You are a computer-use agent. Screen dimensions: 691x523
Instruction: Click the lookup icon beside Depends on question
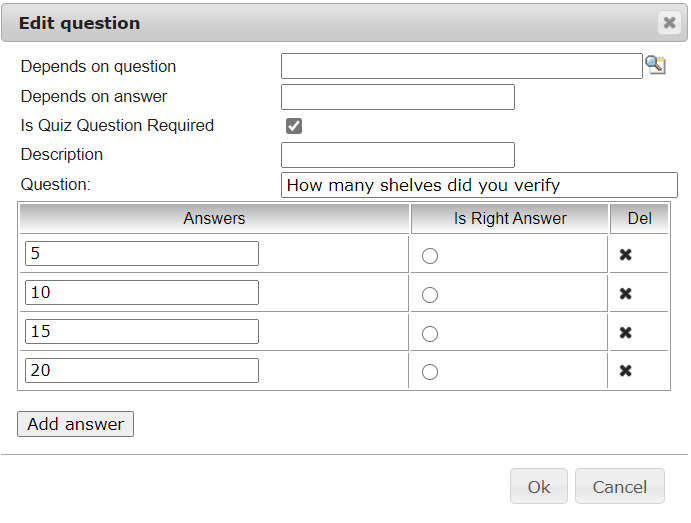tap(655, 66)
